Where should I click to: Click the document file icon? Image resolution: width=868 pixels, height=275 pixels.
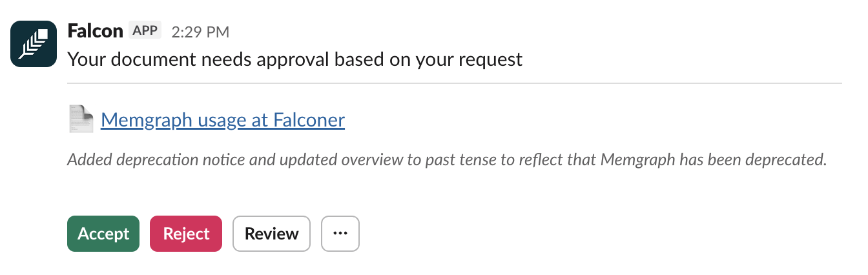click(81, 120)
